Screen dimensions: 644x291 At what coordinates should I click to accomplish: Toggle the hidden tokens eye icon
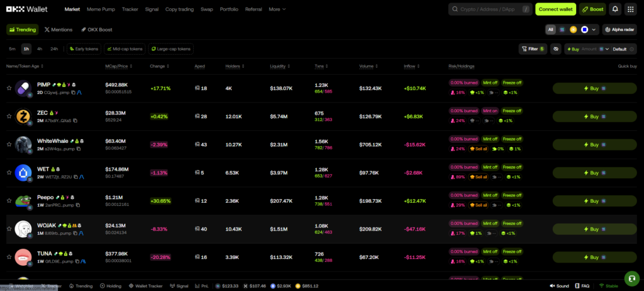555,48
